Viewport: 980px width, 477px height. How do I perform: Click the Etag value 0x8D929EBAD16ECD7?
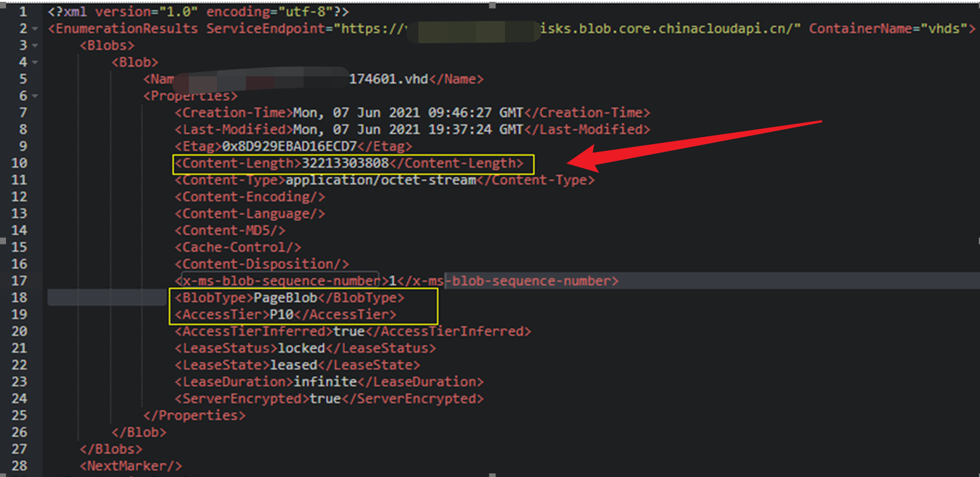pos(289,147)
